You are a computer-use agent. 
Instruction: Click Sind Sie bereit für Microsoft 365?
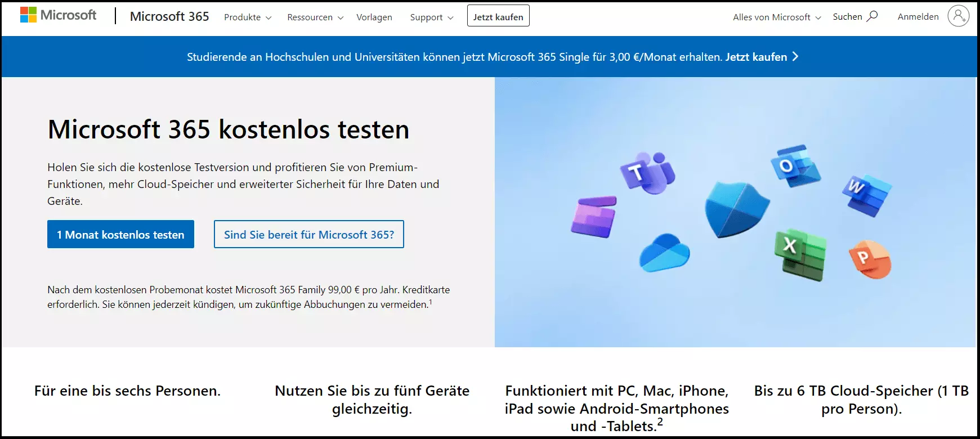pyautogui.click(x=309, y=234)
